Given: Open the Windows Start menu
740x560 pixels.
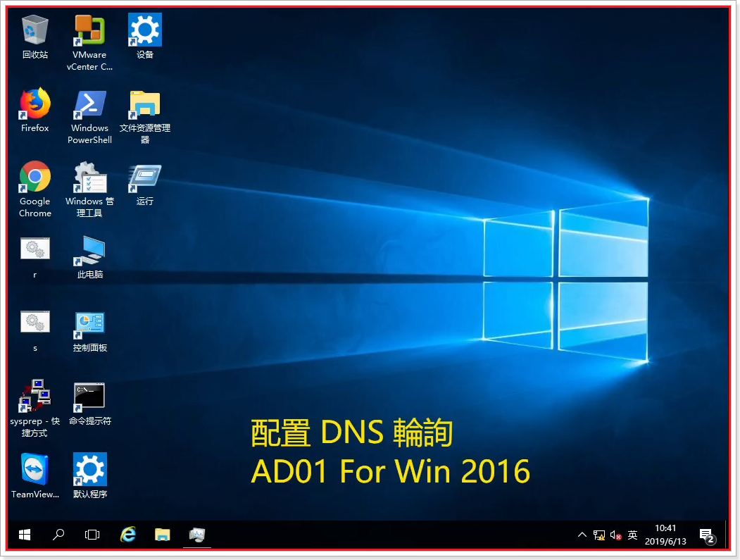Looking at the screenshot, I should click(25, 535).
